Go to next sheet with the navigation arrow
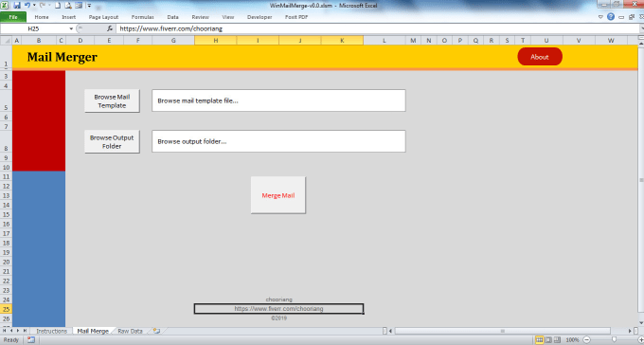Viewport: 644px width, 345px height. [x=18, y=331]
